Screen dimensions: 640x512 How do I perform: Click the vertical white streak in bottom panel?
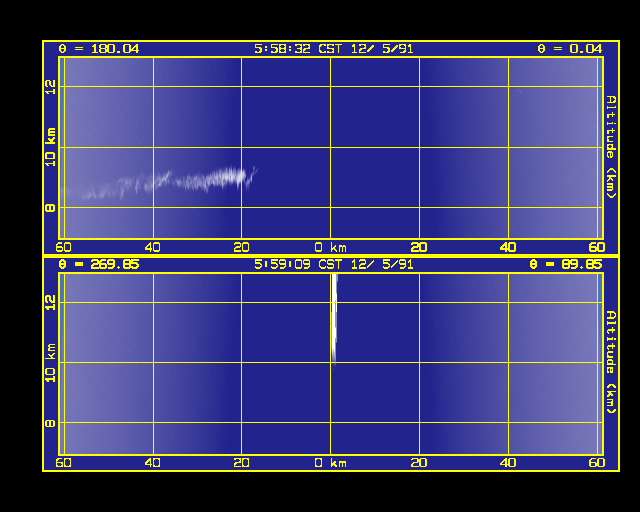tap(334, 319)
